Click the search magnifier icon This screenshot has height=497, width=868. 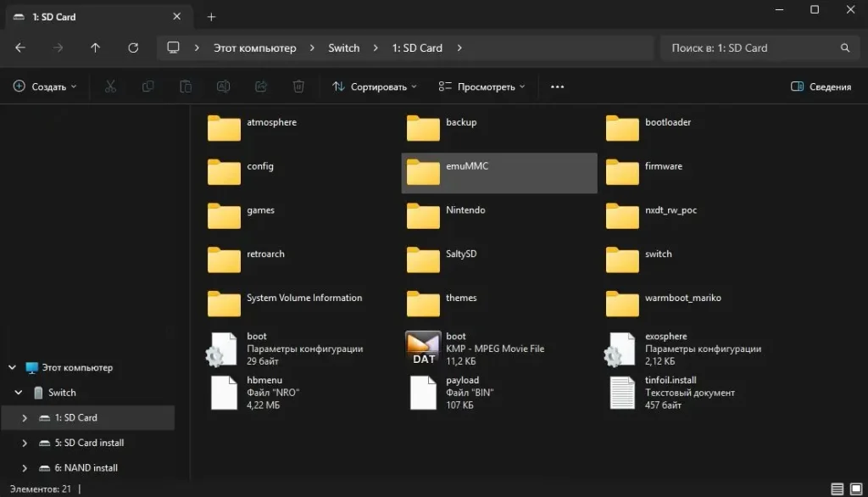[x=845, y=48]
